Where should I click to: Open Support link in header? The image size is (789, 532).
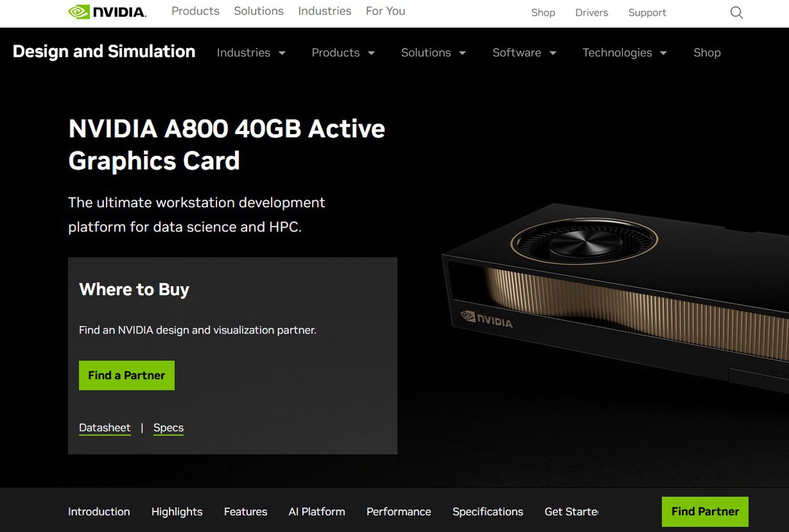click(x=647, y=12)
